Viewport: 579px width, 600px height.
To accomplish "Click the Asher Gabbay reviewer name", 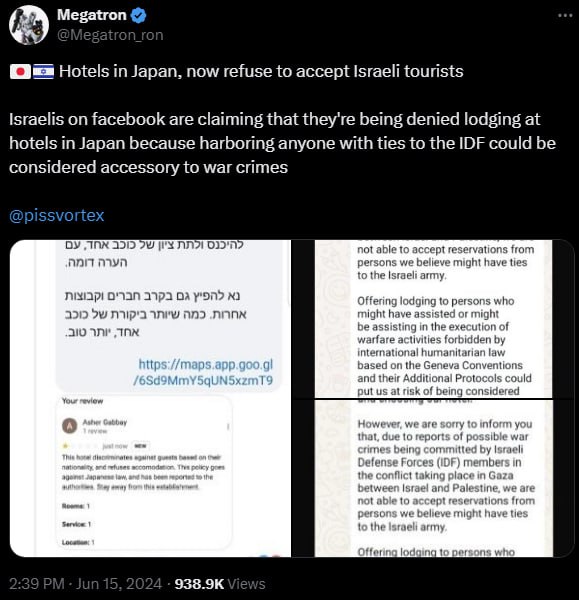I will click(105, 422).
